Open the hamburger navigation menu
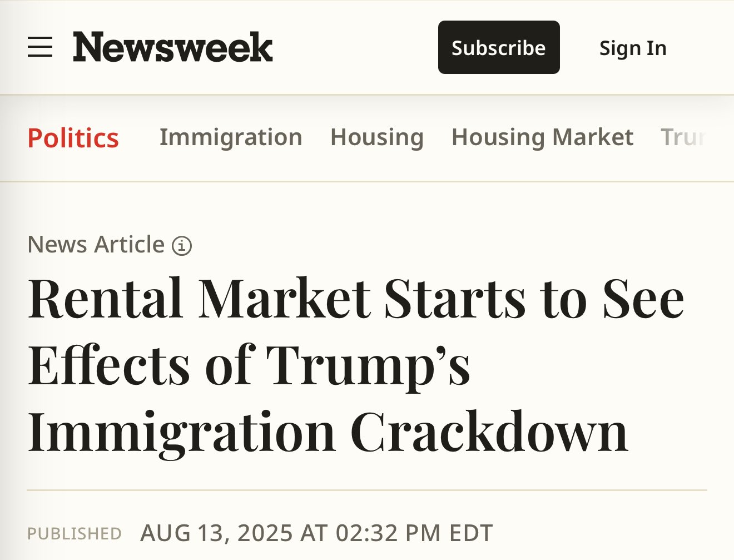This screenshot has width=734, height=560. [40, 47]
